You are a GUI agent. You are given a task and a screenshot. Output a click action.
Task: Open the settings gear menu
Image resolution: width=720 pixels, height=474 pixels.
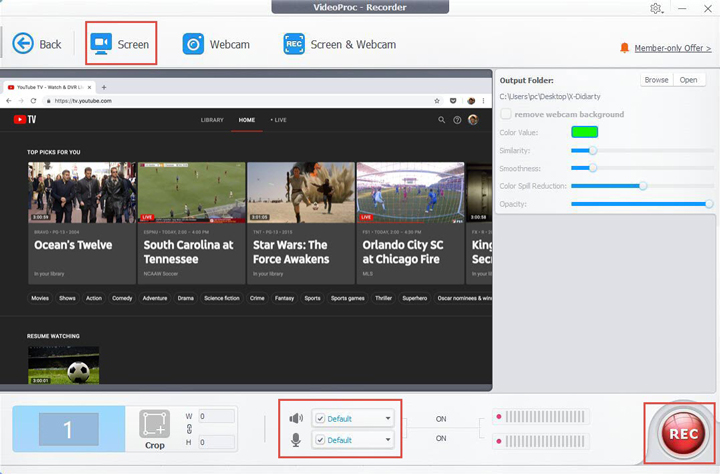click(657, 8)
